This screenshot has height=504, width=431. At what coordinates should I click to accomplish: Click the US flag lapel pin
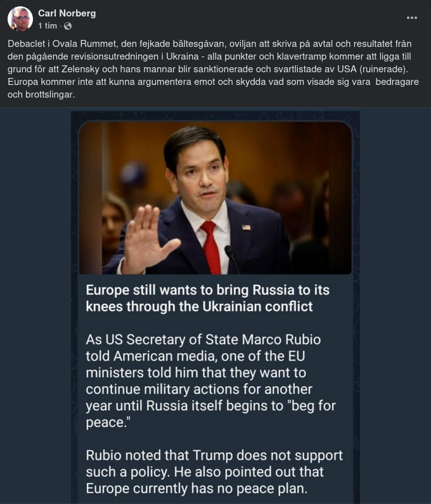tap(246, 228)
